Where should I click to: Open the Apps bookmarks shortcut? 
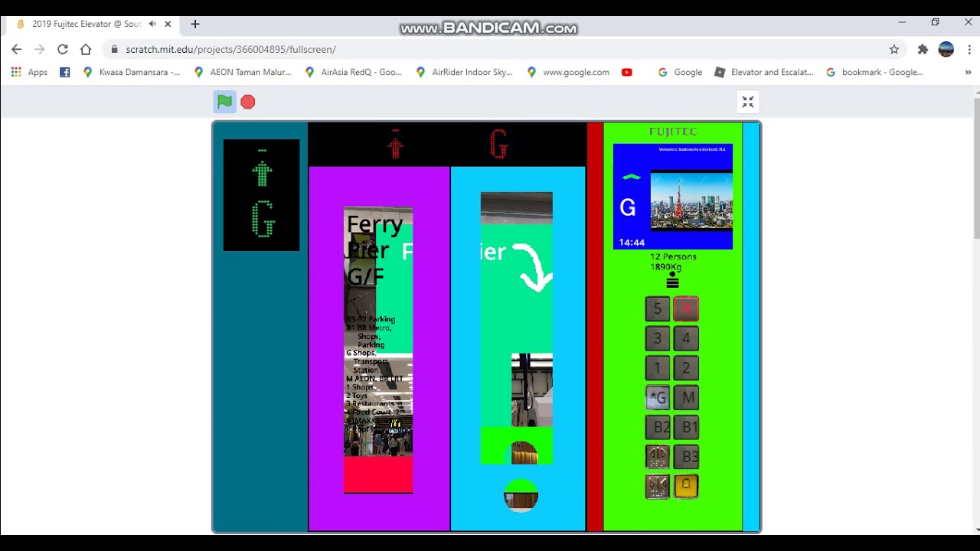coord(29,72)
